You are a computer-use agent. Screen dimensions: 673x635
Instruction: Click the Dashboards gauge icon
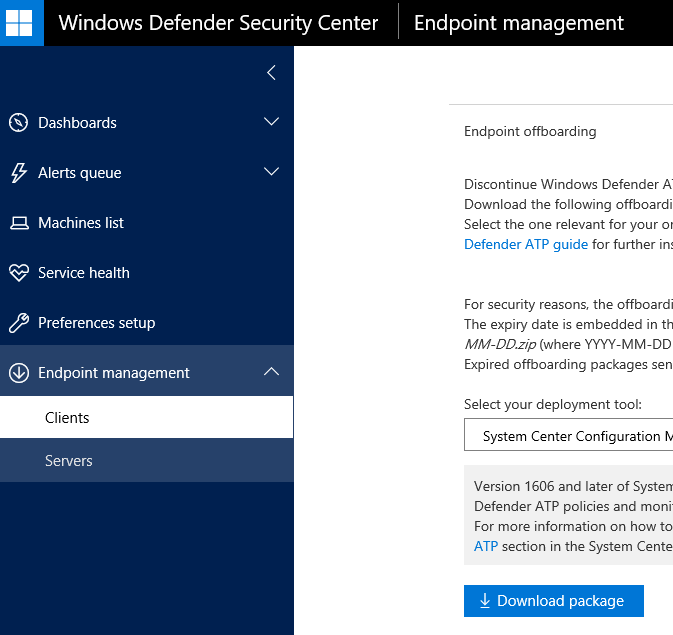(19, 123)
